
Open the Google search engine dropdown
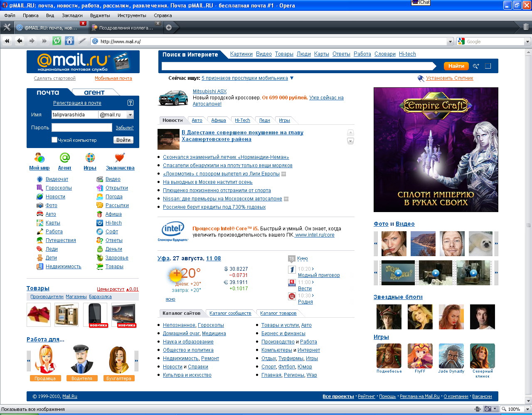point(527,42)
